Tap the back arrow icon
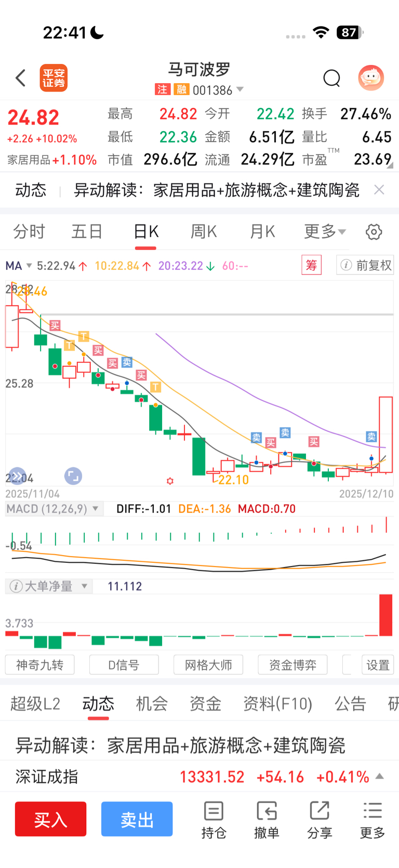Screen dimensions: 399x868 coord(20,78)
